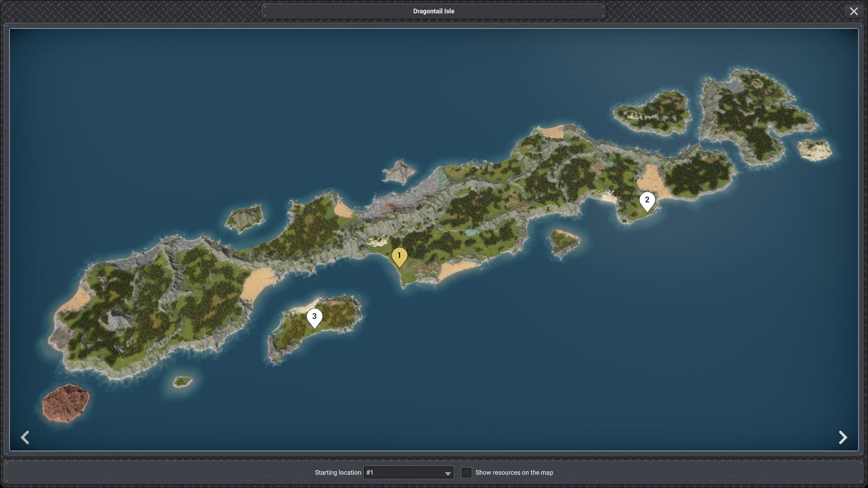Go to the previous map
This screenshot has width=868, height=488.
coord(25,437)
